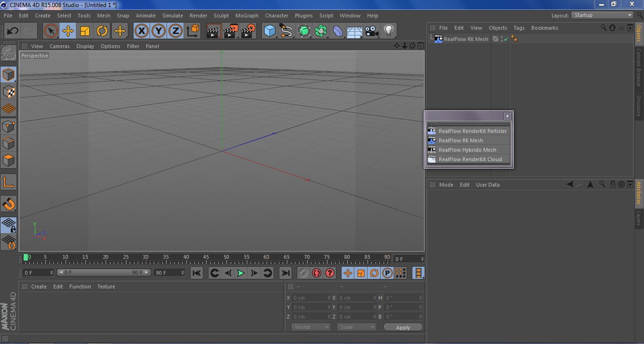Click the Make Editable icon

8,53
